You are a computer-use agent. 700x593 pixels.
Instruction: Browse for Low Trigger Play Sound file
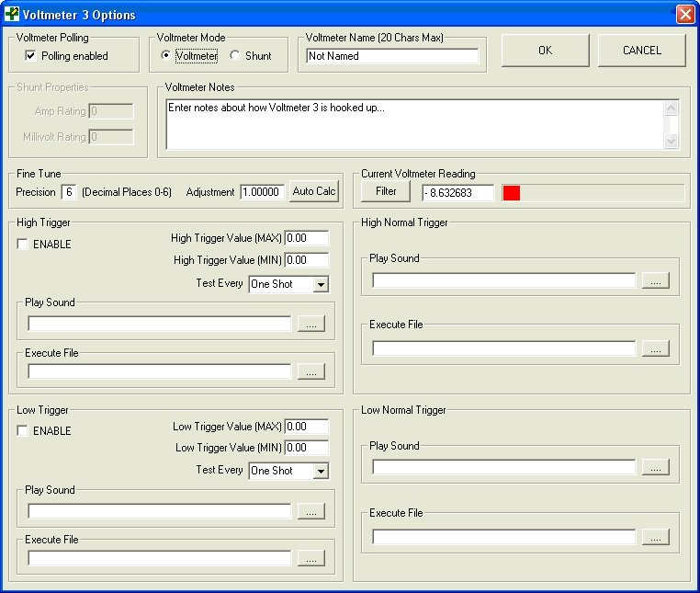click(310, 511)
